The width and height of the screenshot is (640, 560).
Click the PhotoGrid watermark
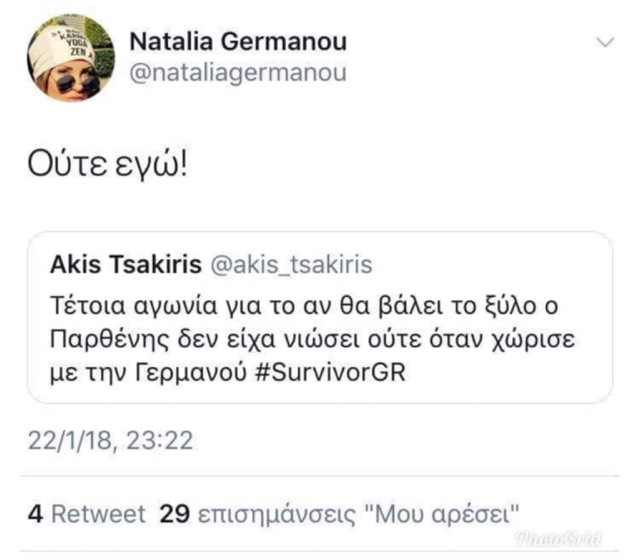559,539
